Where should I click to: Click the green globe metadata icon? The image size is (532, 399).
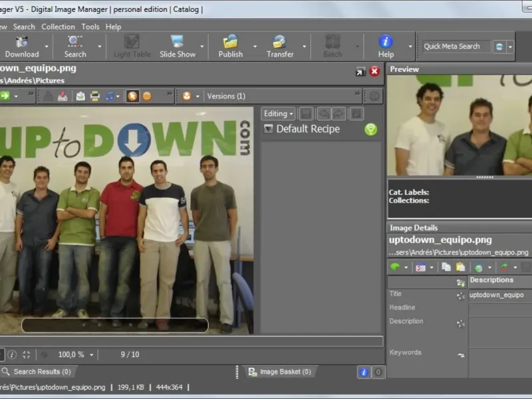pyautogui.click(x=479, y=268)
